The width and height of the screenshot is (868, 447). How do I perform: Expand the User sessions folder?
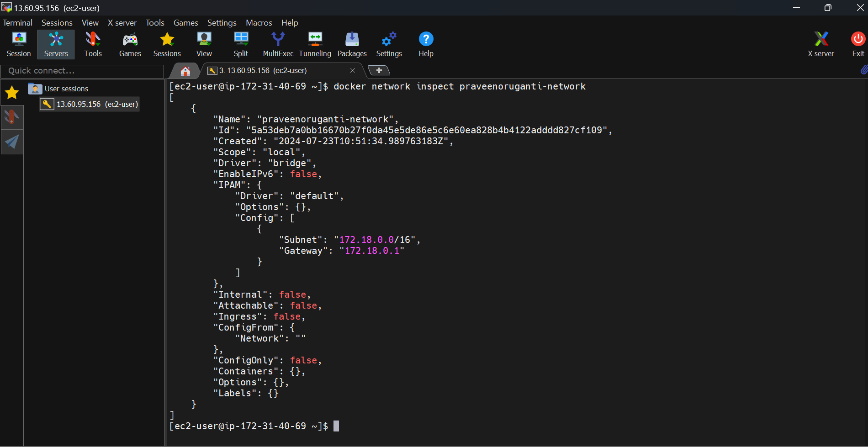click(x=58, y=89)
